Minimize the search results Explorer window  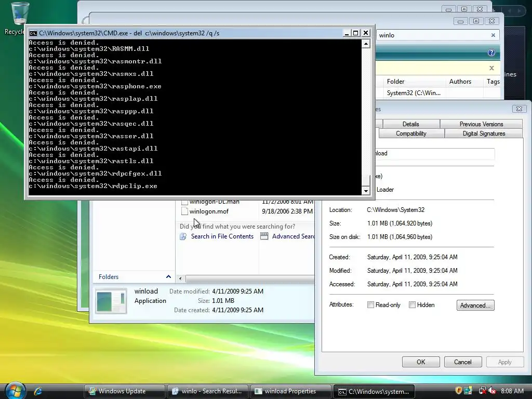(460, 21)
